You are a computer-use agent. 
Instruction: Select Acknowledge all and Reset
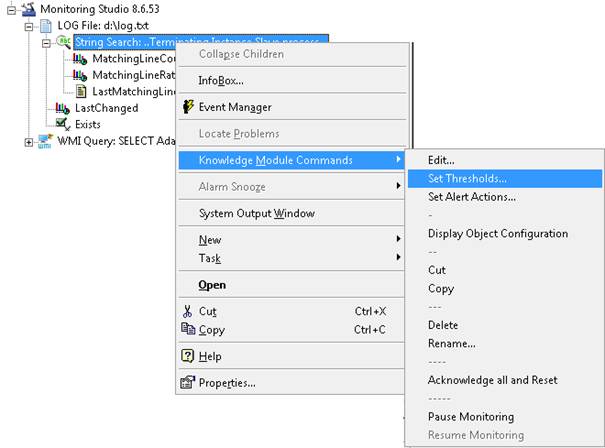[492, 380]
